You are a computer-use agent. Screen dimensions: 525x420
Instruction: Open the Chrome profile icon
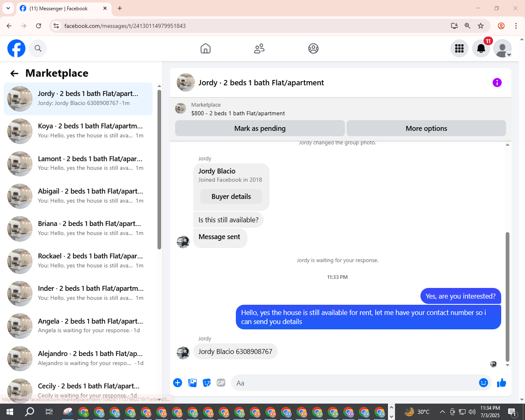(x=501, y=26)
